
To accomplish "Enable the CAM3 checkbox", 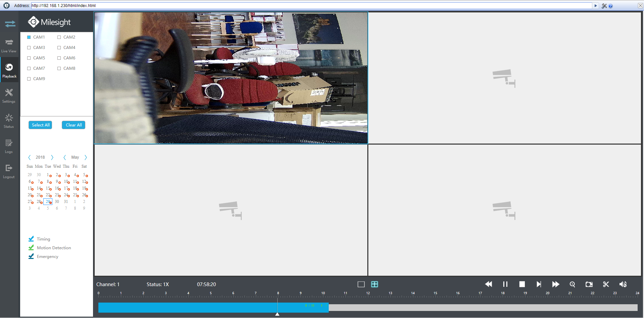I will coord(29,47).
